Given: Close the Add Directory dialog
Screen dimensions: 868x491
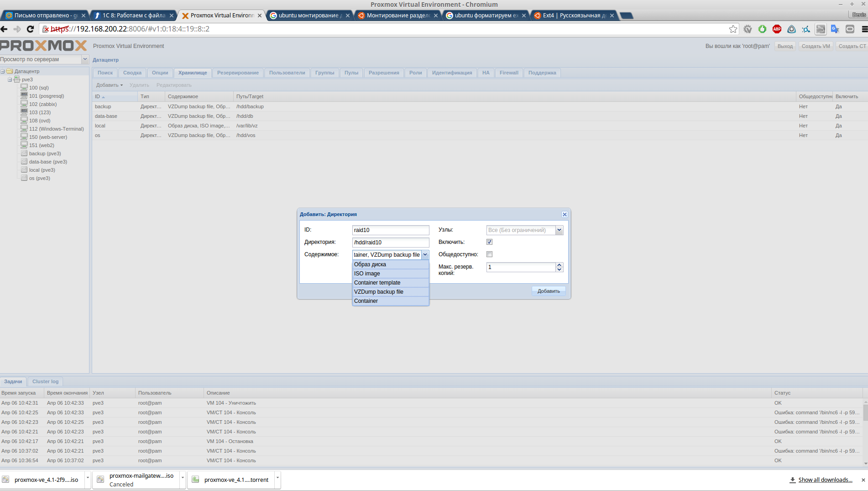Looking at the screenshot, I should [565, 214].
